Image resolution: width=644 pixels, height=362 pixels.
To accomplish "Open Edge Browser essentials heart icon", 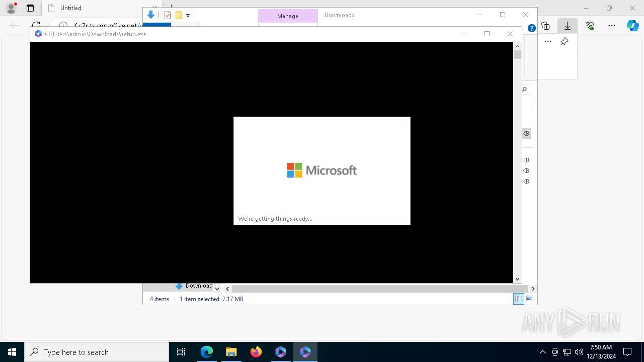I will tap(590, 26).
